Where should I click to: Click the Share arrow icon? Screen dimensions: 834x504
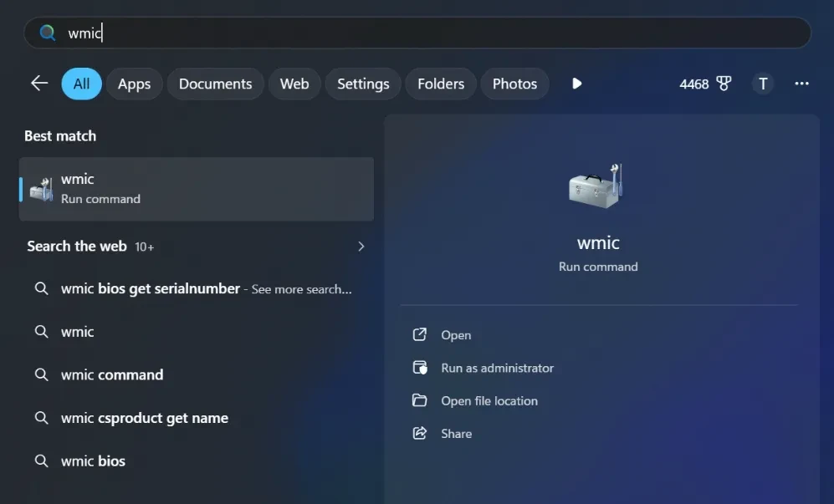[x=420, y=433]
